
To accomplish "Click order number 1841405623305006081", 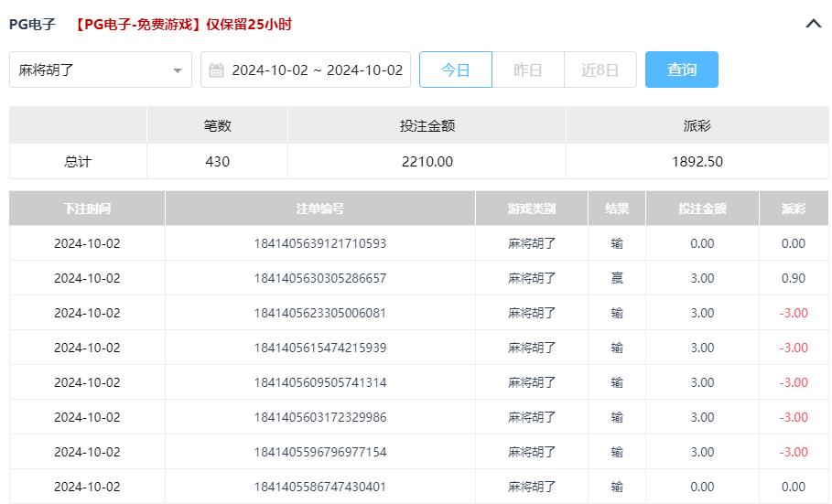I will (x=320, y=313).
